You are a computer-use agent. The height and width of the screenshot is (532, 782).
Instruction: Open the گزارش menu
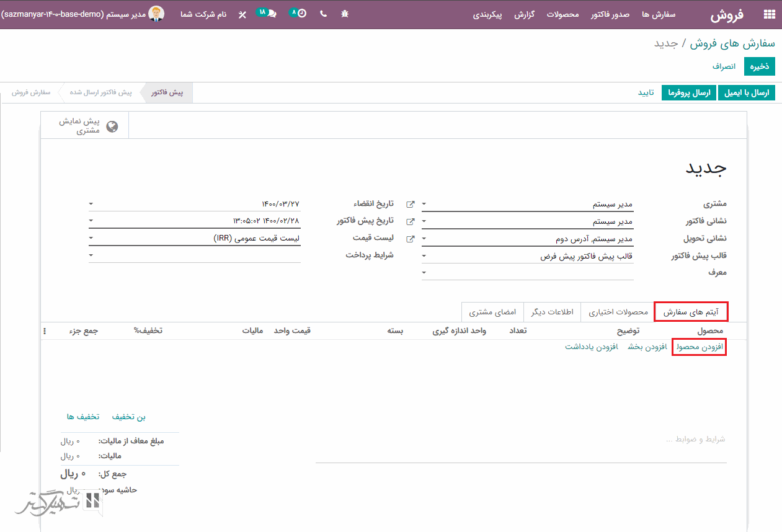click(525, 14)
